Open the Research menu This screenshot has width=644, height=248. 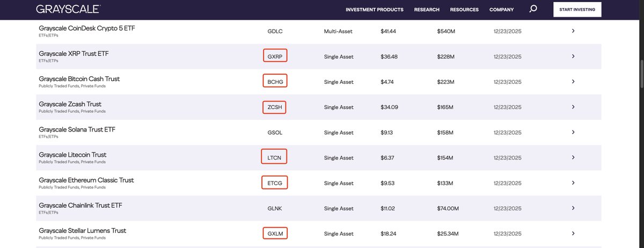(427, 10)
